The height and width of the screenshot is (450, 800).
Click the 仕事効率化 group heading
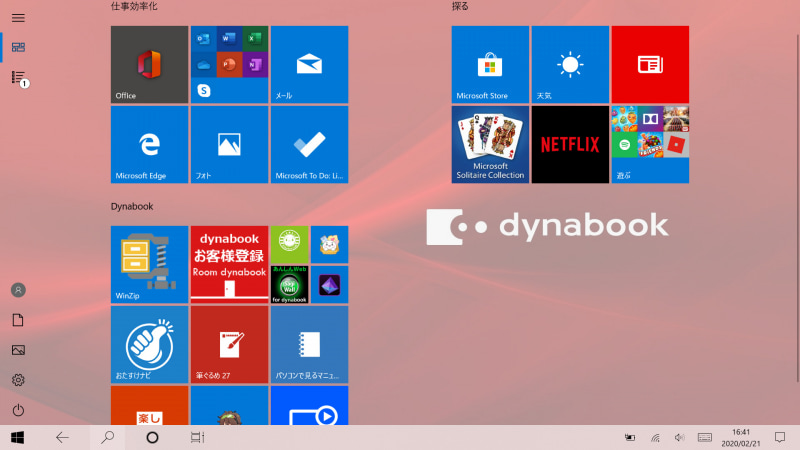(134, 6)
